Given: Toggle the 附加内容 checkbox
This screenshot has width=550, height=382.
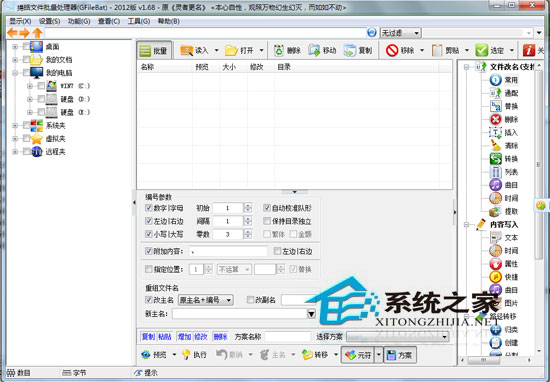Looking at the screenshot, I should [149, 251].
